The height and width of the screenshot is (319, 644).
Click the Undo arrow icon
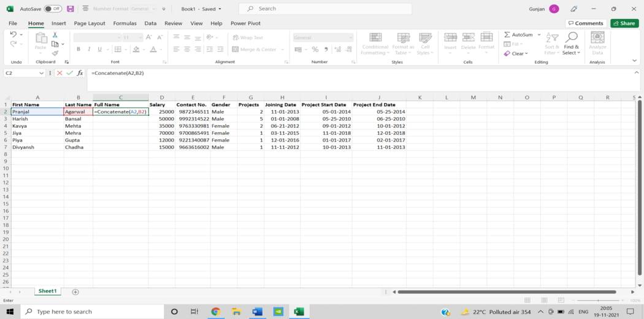13,35
